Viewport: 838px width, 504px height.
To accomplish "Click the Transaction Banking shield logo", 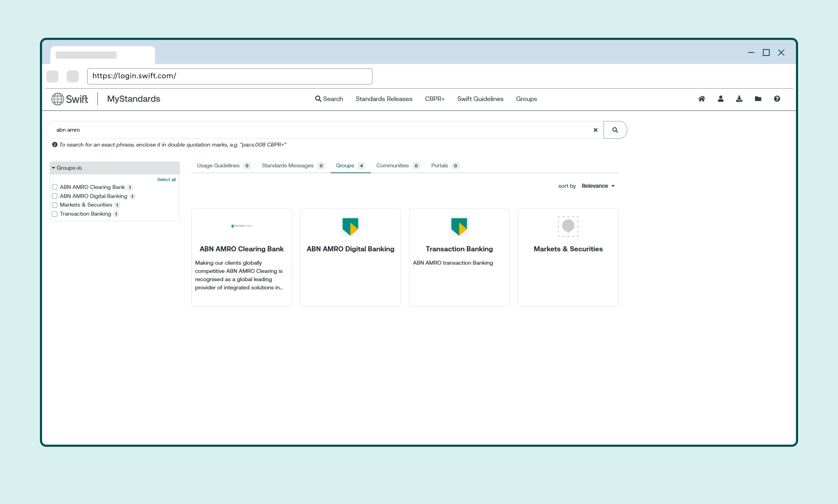I will pyautogui.click(x=459, y=226).
